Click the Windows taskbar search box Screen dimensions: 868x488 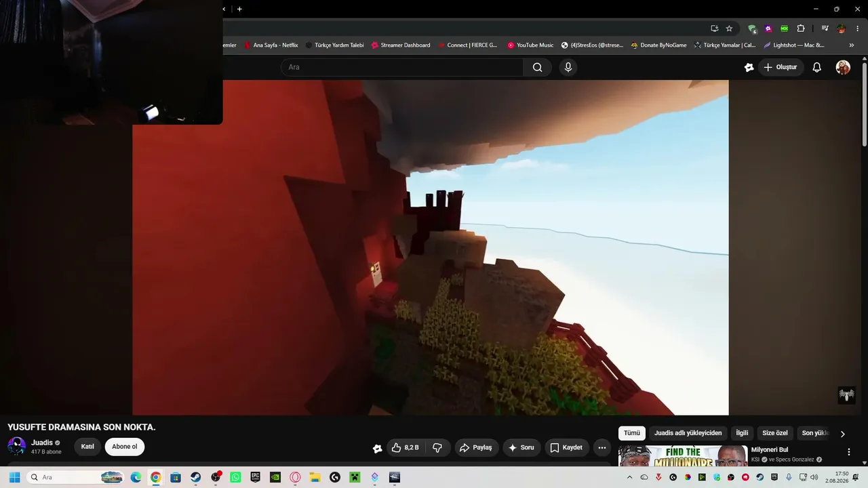coord(76,477)
